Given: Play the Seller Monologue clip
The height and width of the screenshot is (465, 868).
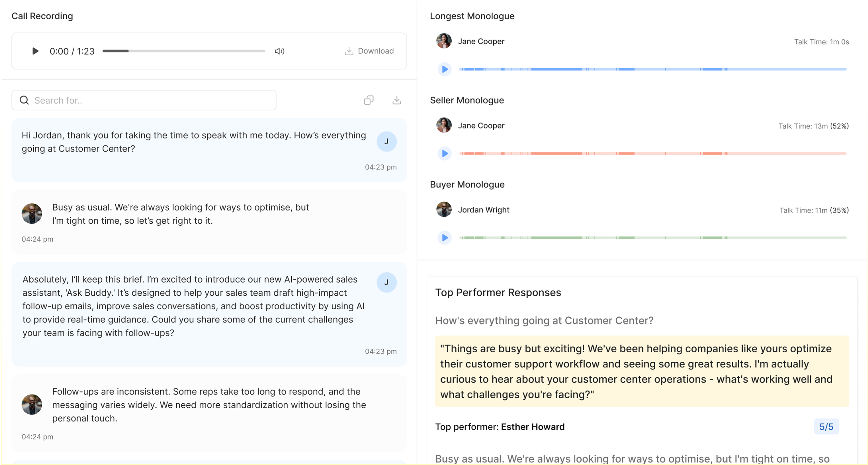Looking at the screenshot, I should 445,154.
